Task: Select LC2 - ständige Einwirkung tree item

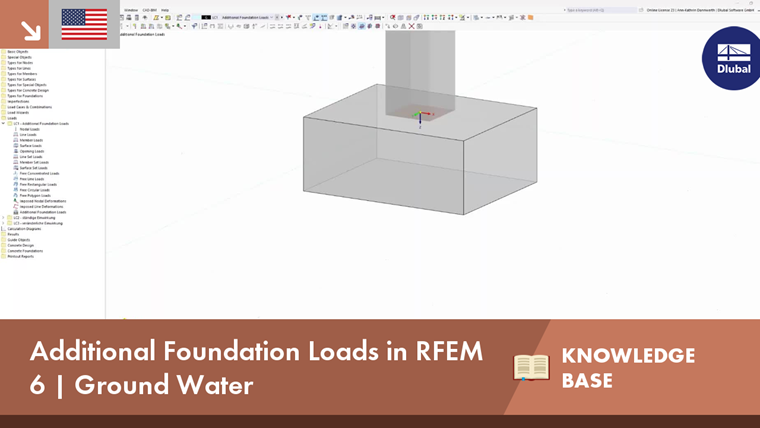Action: coord(34,218)
